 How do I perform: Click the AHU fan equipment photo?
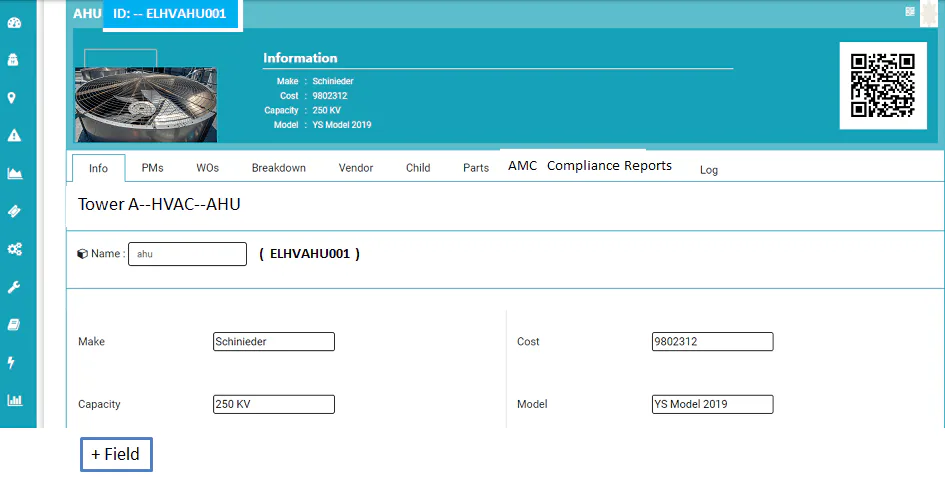[x=146, y=104]
